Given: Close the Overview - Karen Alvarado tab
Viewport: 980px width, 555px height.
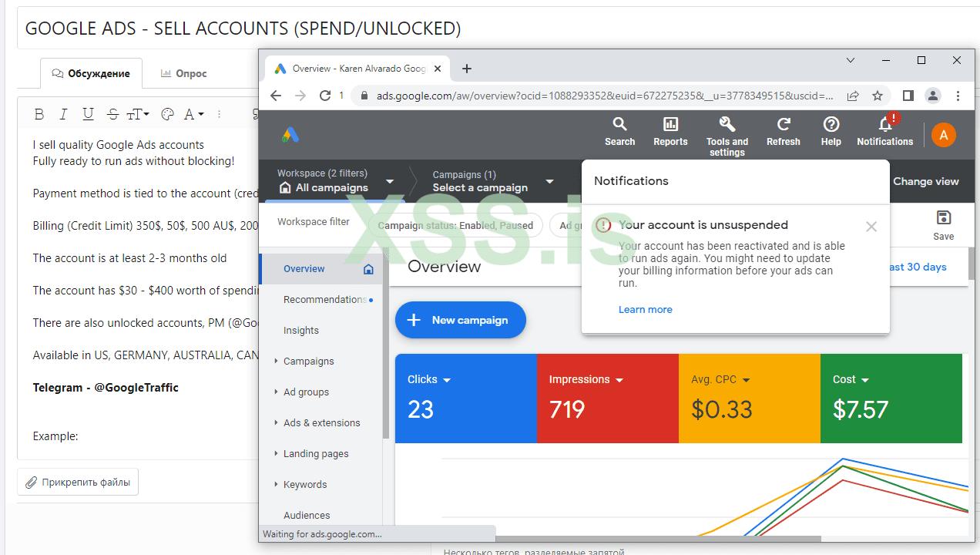Looking at the screenshot, I should point(438,69).
